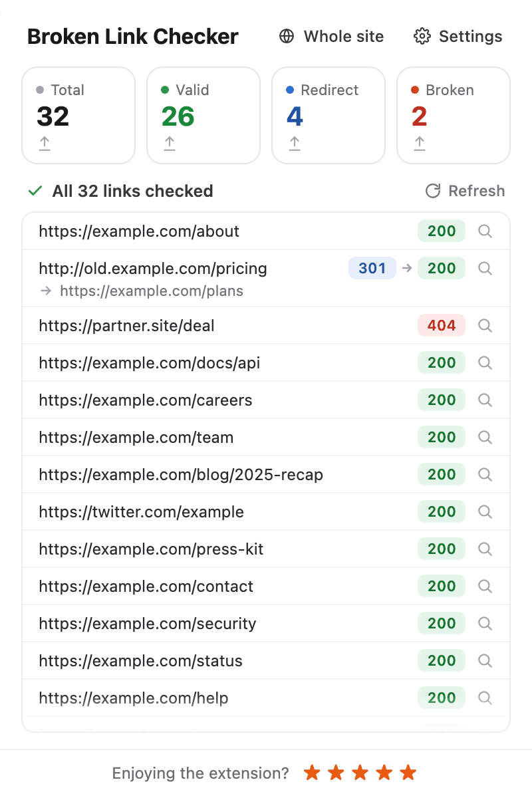This screenshot has width=532, height=798.
Task: Click the blue 301 status badge
Action: (372, 269)
